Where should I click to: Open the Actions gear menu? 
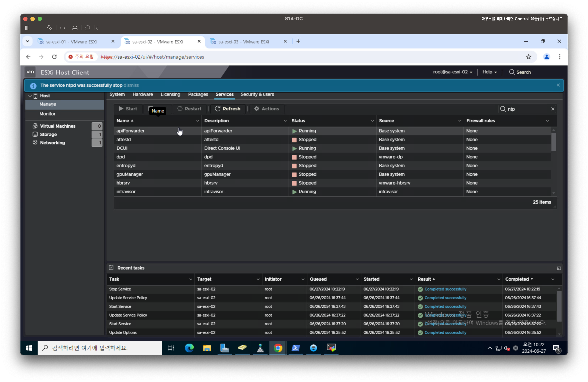click(267, 109)
